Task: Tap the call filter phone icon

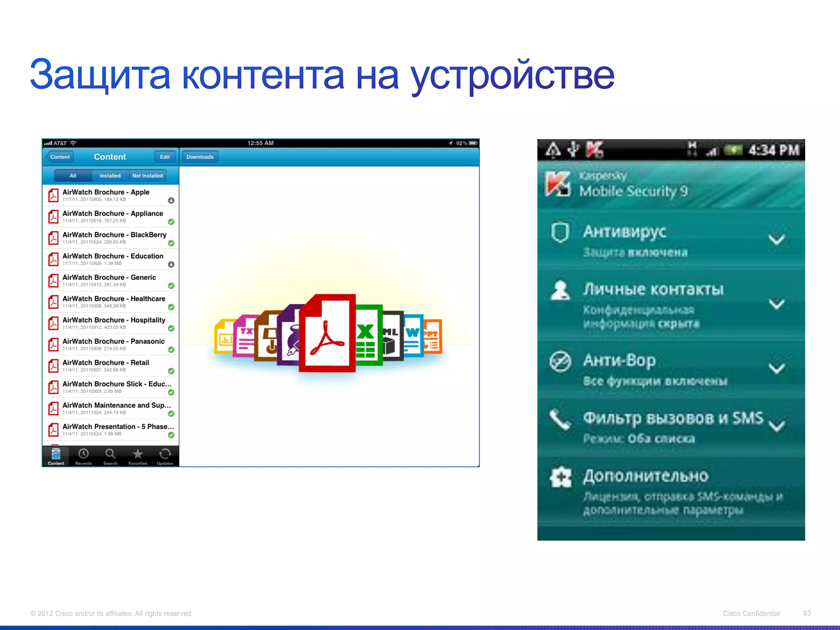Action: point(560,419)
